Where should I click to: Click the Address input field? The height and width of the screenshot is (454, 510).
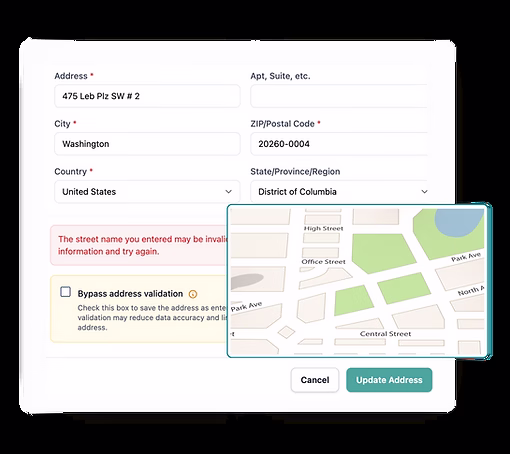pyautogui.click(x=147, y=96)
